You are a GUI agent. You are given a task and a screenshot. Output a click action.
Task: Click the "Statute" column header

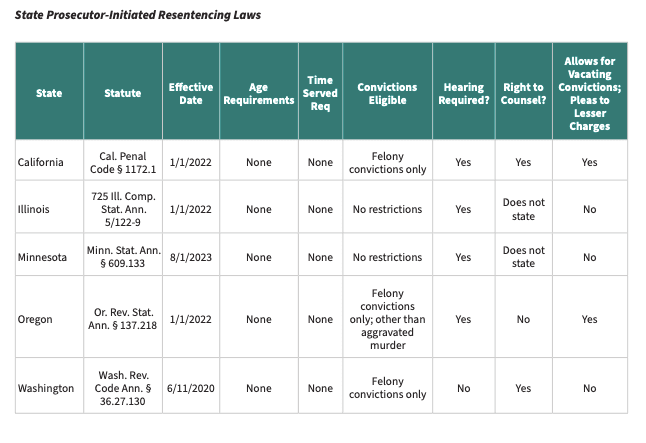click(123, 94)
